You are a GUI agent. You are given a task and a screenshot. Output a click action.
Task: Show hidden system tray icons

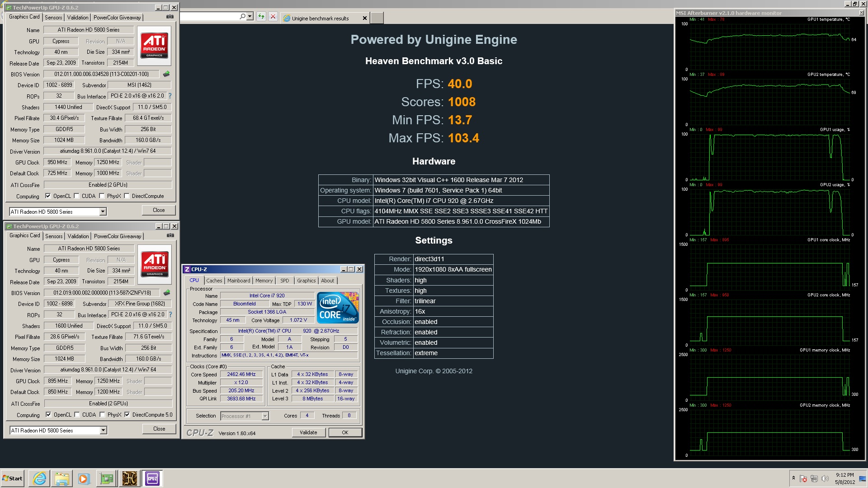[x=793, y=478]
